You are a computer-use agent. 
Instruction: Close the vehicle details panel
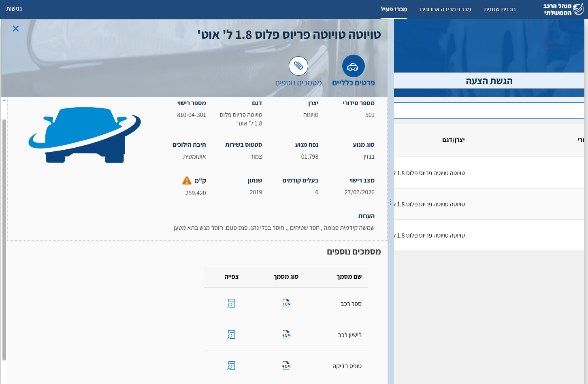click(16, 28)
